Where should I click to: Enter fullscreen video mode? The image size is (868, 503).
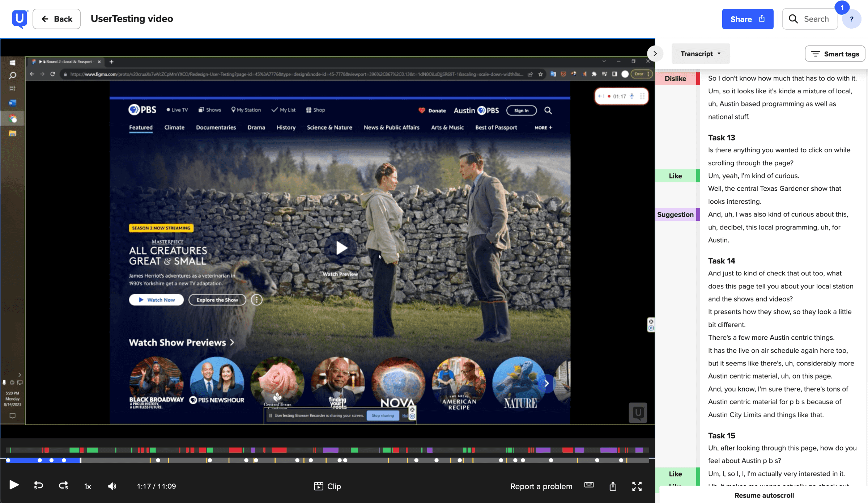637,486
